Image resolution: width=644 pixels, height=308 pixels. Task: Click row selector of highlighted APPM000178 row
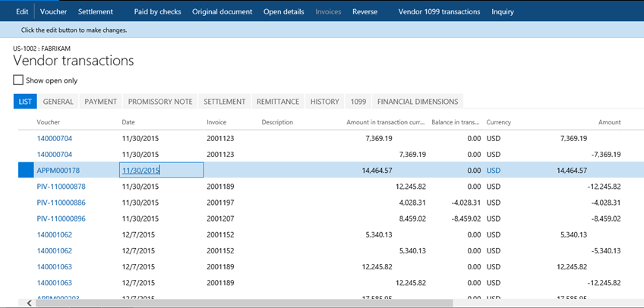click(24, 171)
